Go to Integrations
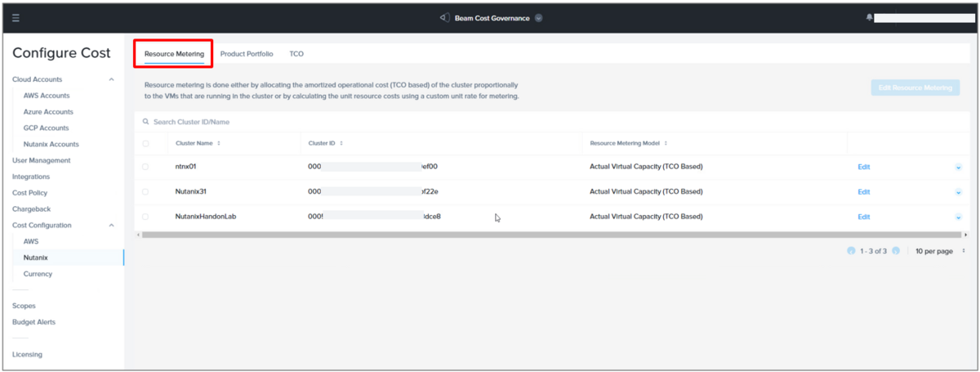The image size is (980, 372). [x=31, y=177]
